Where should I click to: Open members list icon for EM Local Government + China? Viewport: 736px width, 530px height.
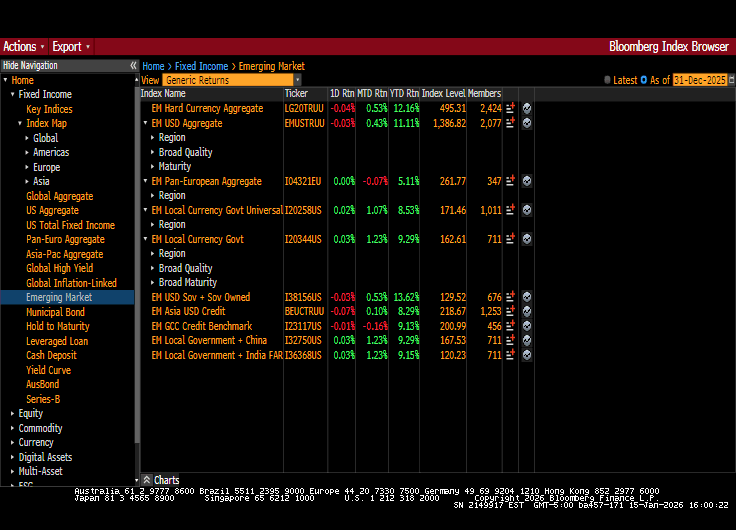pyautogui.click(x=510, y=340)
